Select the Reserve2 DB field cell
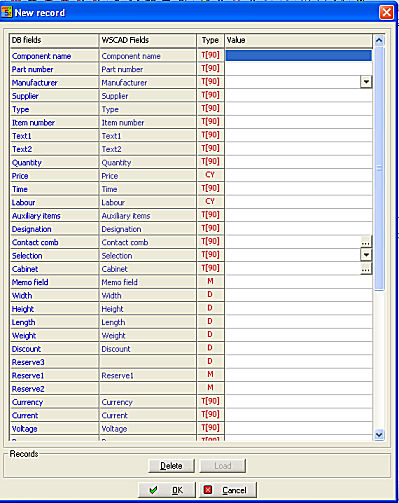Viewport: 399px width, 503px height. 54,389
